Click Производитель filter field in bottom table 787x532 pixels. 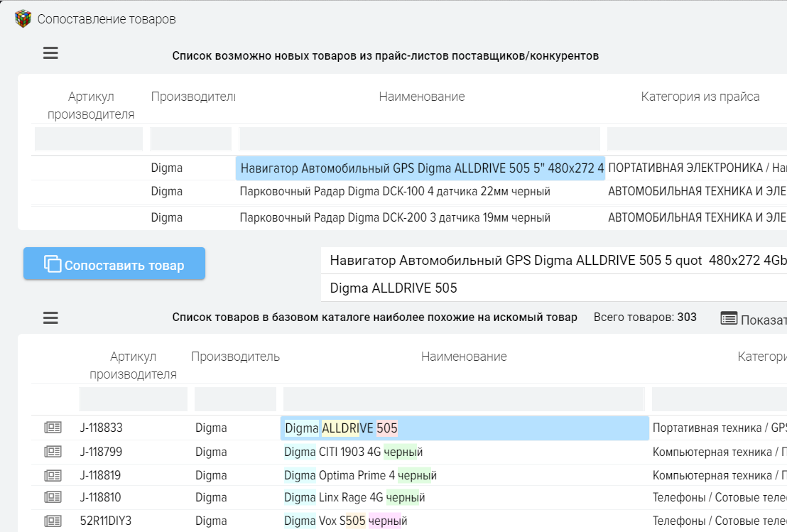235,399
